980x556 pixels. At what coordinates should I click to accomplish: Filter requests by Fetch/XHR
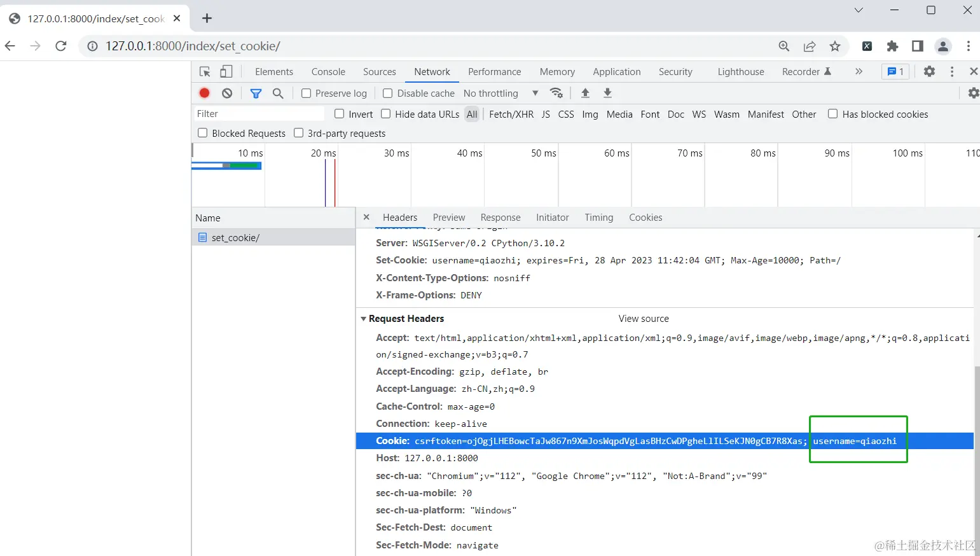(x=511, y=115)
